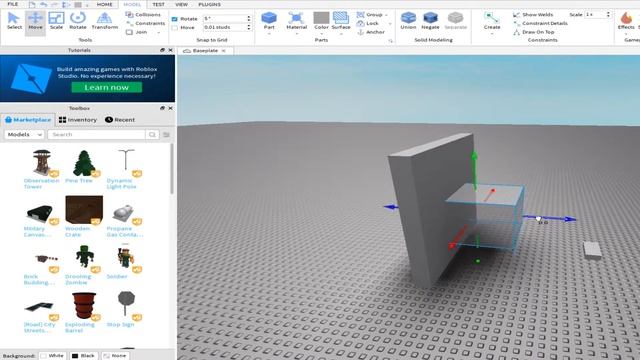Select the Exploding Barrel thumbnail
Image resolution: width=640 pixels, height=360 pixels.
pyautogui.click(x=84, y=305)
